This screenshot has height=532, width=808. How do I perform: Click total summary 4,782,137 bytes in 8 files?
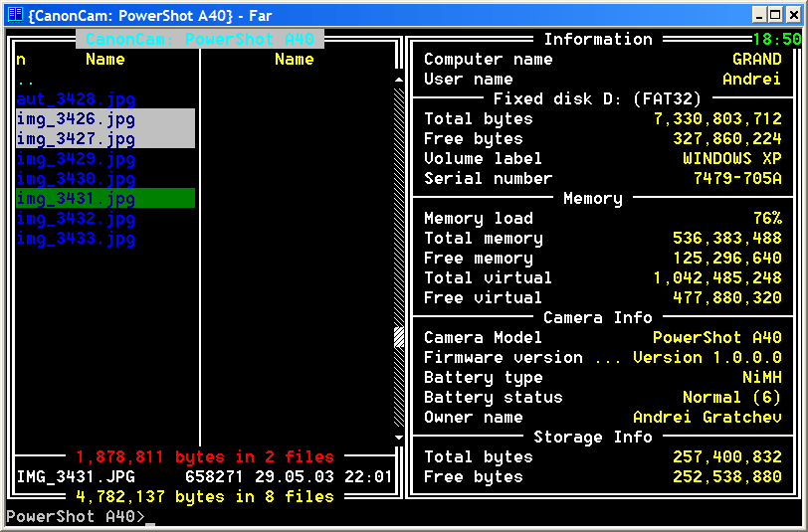click(205, 497)
